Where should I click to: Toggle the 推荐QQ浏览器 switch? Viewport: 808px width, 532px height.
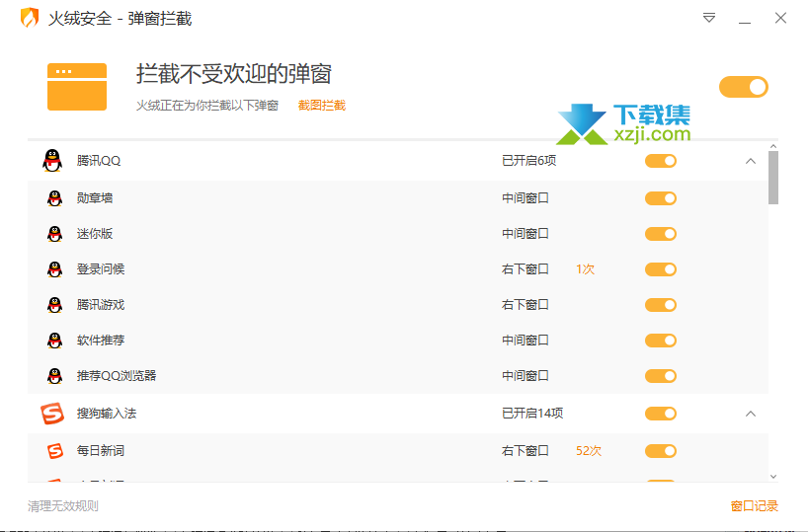[661, 376]
